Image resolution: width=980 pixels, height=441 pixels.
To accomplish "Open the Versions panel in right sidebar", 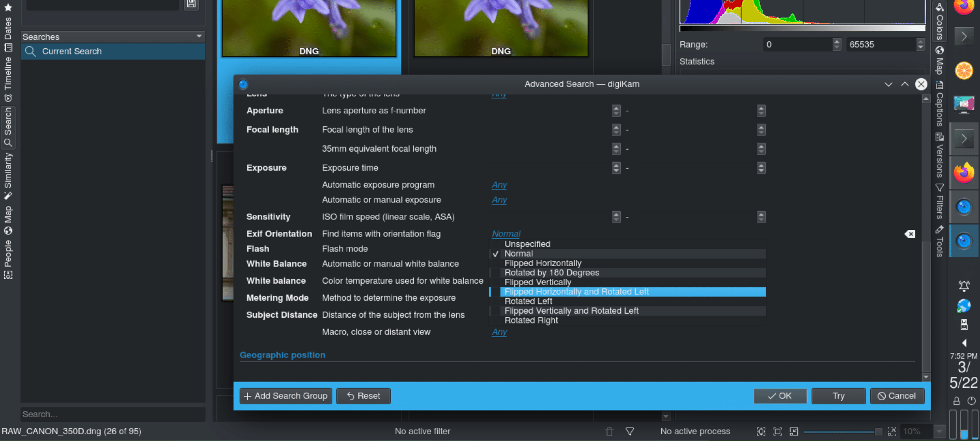I will point(940,155).
